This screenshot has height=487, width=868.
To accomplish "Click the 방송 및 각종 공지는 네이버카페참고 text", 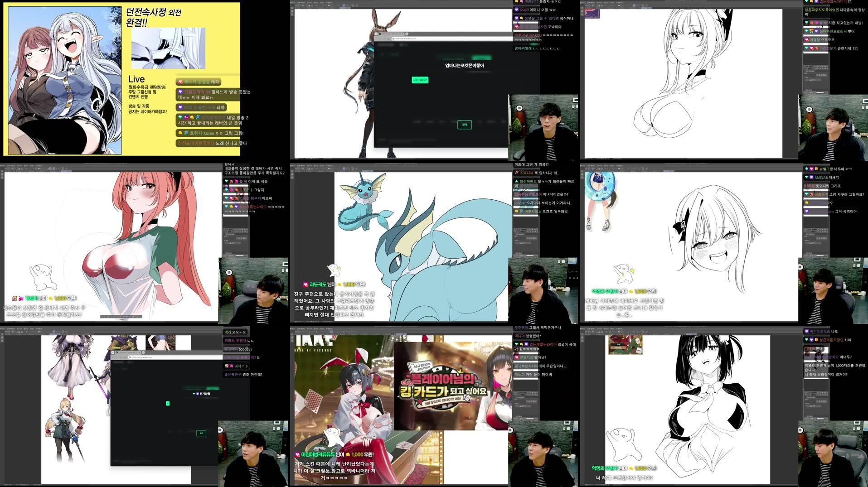I will click(x=147, y=109).
